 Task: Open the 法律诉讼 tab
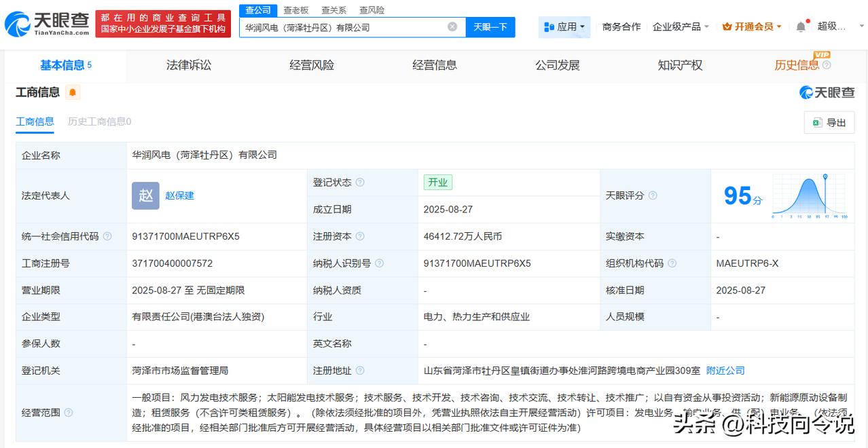point(189,65)
